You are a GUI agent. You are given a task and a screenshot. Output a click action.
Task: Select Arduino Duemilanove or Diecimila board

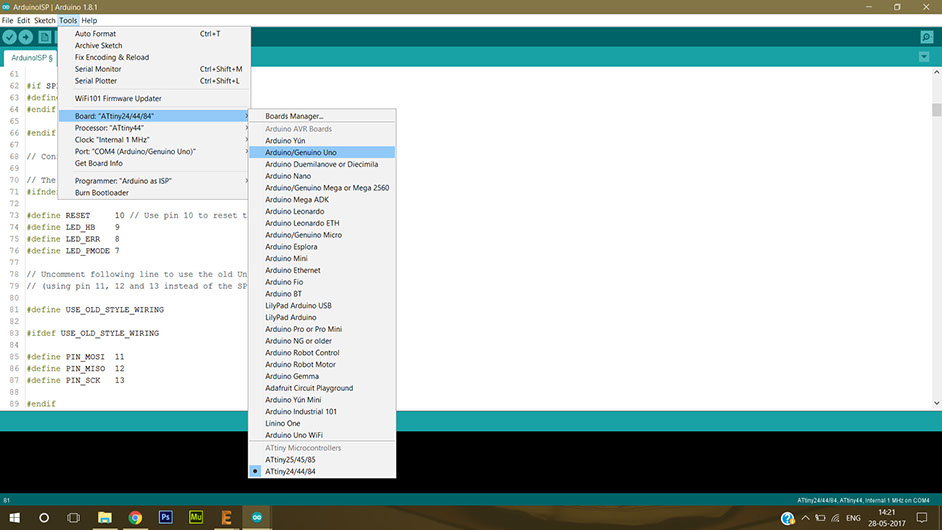point(322,164)
